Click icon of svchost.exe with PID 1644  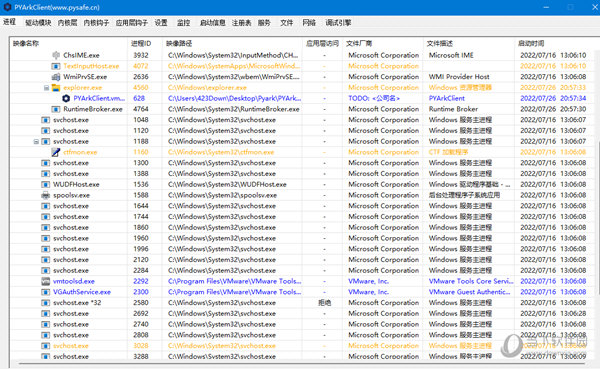(46, 206)
